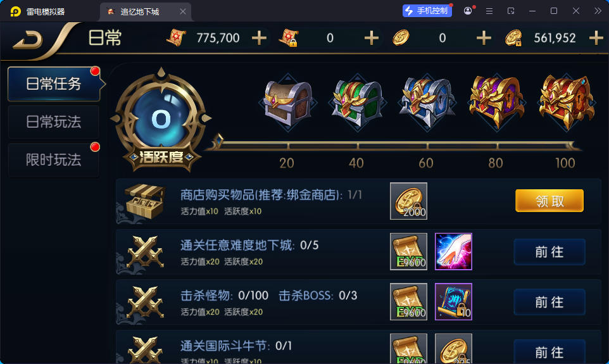Go to dungeon task via 前往
The height and width of the screenshot is (364, 609).
[549, 252]
